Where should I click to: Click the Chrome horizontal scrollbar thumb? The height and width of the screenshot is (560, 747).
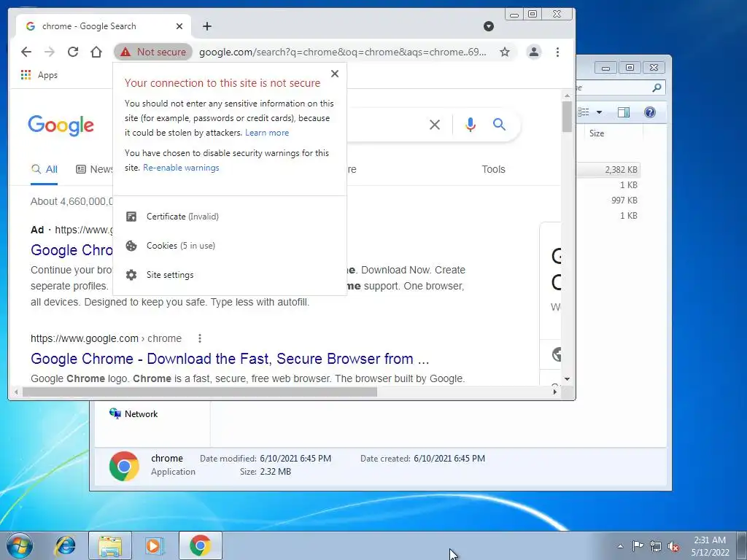point(200,392)
